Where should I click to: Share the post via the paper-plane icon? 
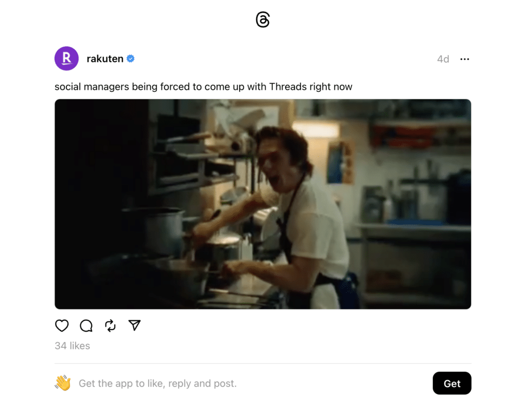pyautogui.click(x=135, y=325)
